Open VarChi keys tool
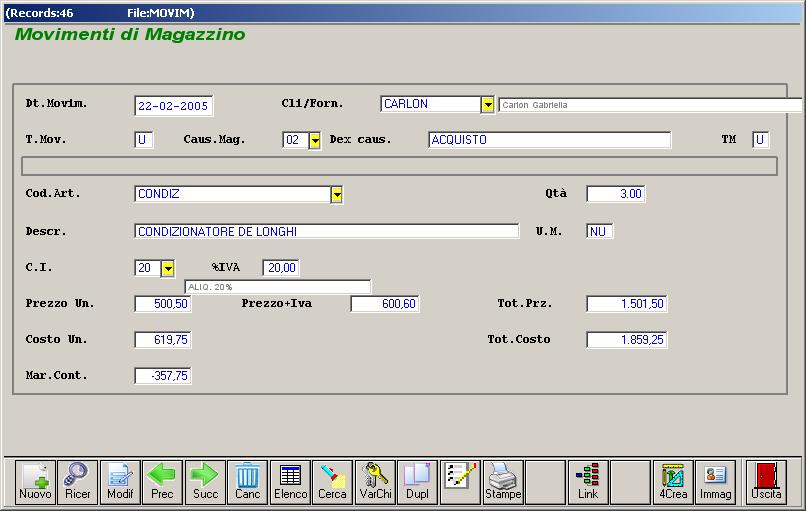806x511 pixels. click(x=375, y=482)
